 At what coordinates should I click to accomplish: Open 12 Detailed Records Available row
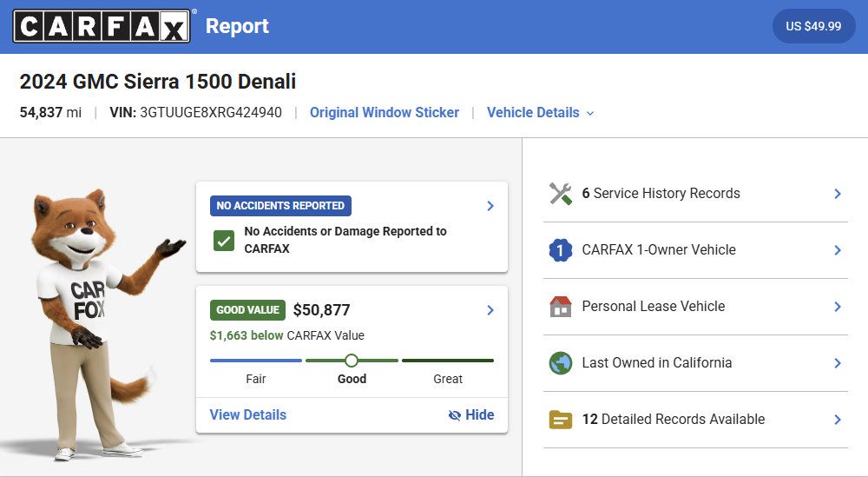pos(696,420)
